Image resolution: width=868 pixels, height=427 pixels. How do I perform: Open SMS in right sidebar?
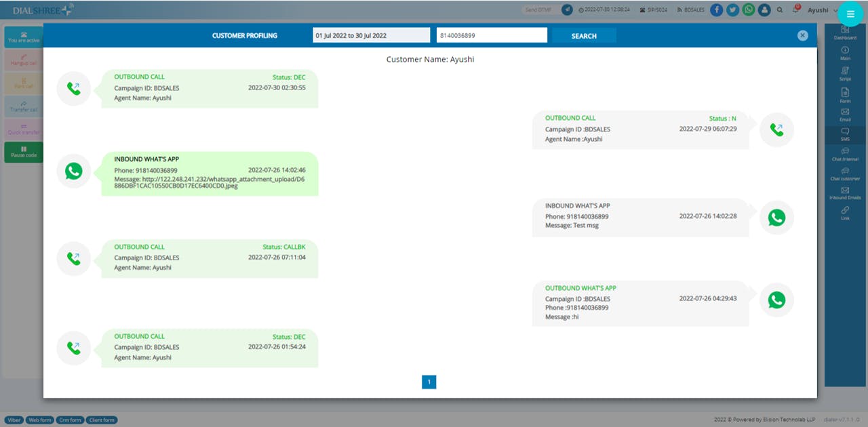pos(845,134)
